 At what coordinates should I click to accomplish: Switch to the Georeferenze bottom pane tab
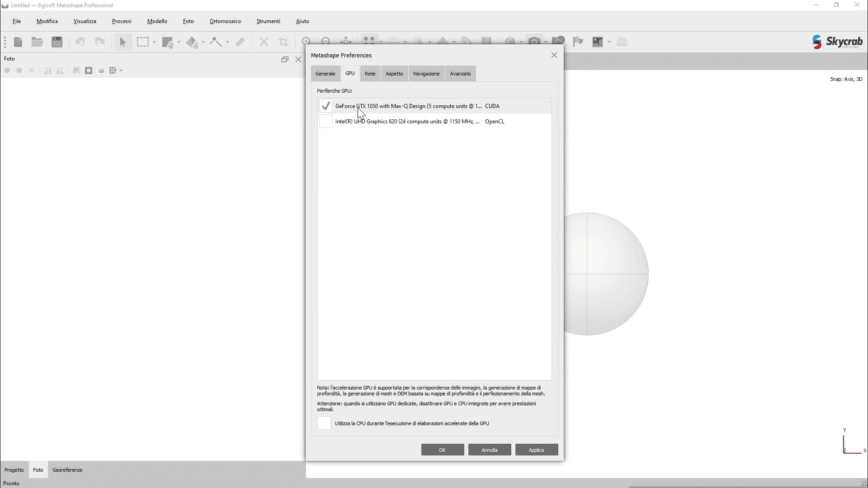click(x=67, y=470)
